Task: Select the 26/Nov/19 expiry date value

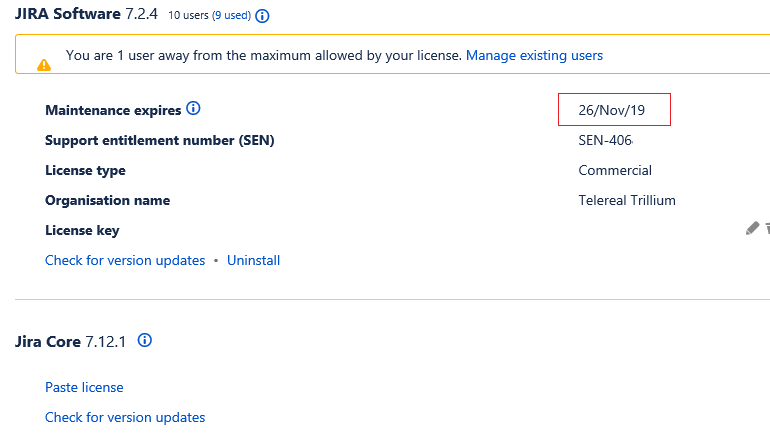Action: (611, 110)
